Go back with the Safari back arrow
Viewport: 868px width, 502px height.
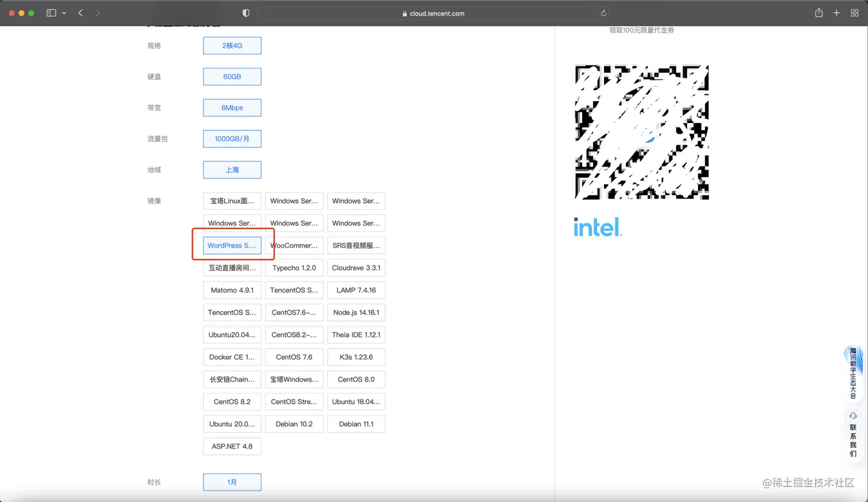pyautogui.click(x=81, y=13)
